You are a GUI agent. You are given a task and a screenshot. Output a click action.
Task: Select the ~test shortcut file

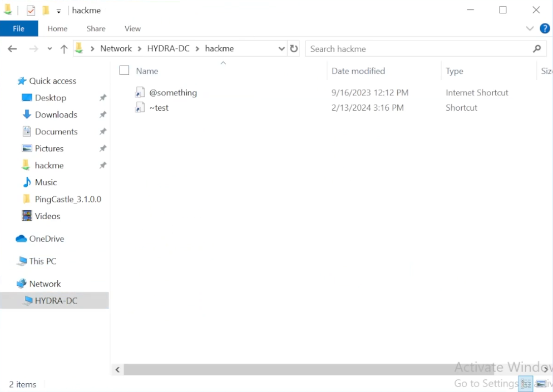tap(159, 108)
